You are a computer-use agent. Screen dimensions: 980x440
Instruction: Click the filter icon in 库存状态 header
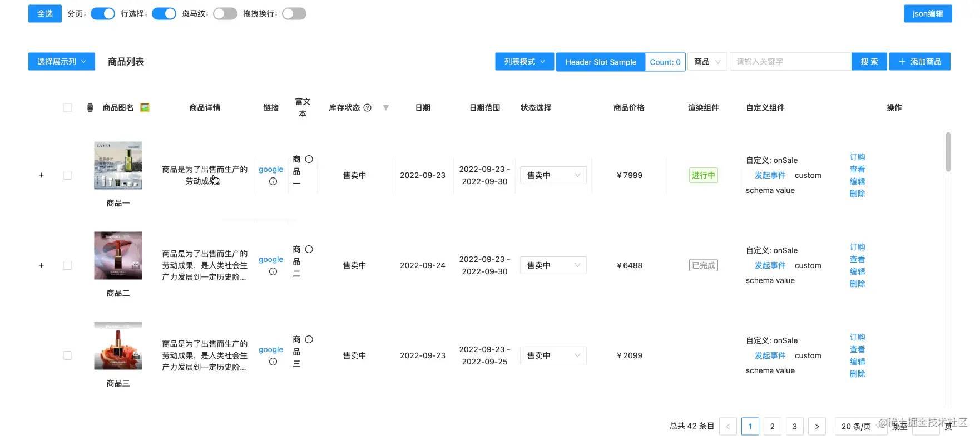point(386,108)
